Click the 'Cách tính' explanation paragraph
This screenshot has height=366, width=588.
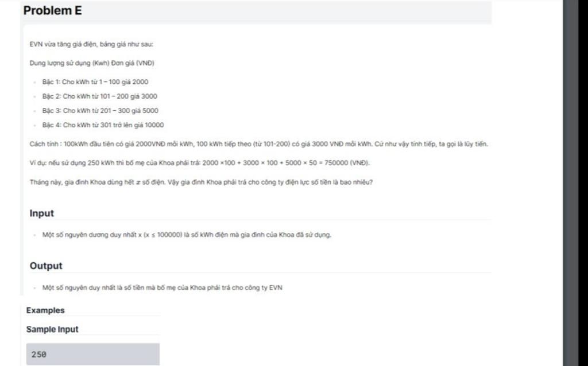(x=259, y=144)
